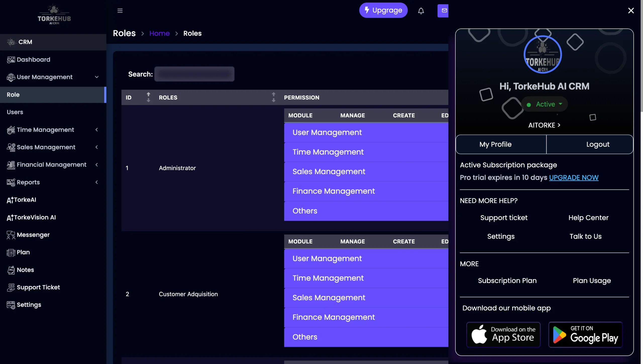Click the CRM header icon
The width and height of the screenshot is (643, 364).
tap(11, 42)
